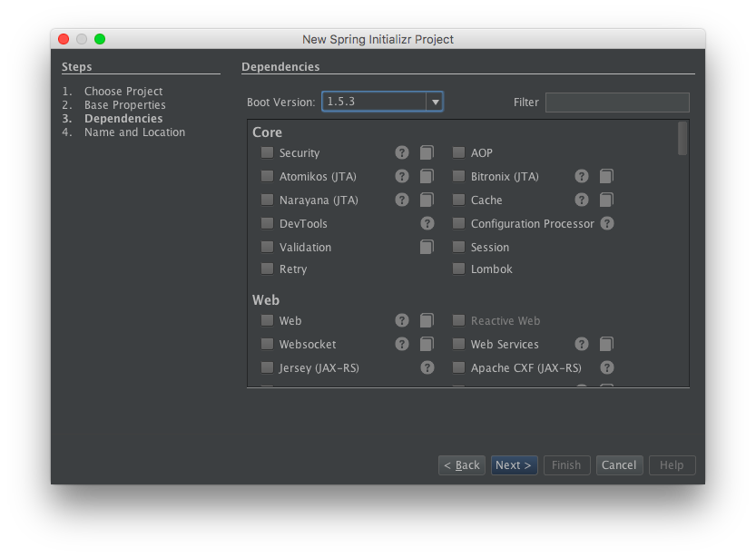Open the Narayana (JTA) guide document icon
This screenshot has width=756, height=557.
pos(427,200)
